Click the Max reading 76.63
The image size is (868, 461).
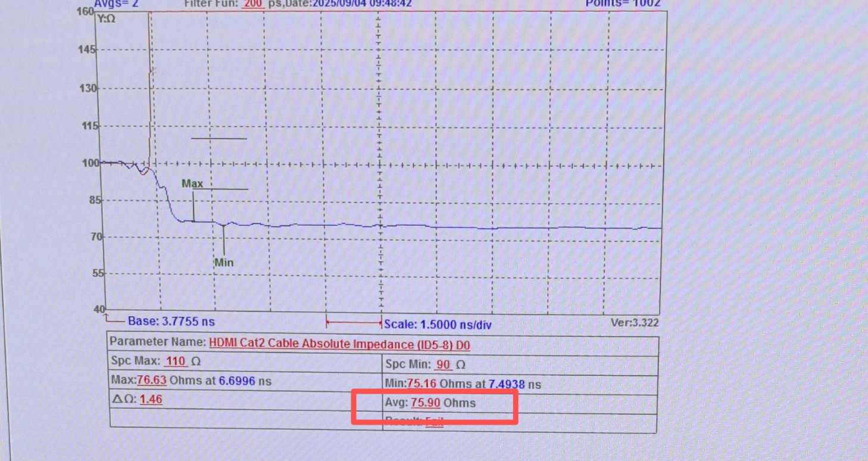pyautogui.click(x=151, y=381)
